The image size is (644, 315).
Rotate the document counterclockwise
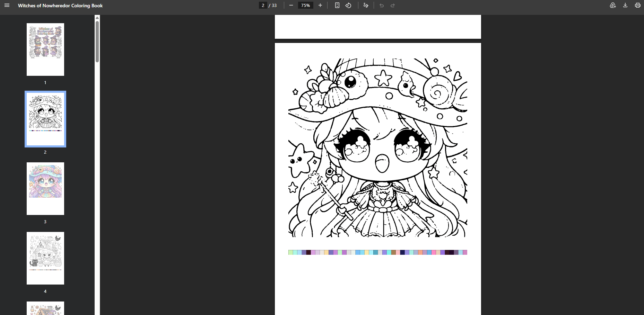pyautogui.click(x=348, y=6)
